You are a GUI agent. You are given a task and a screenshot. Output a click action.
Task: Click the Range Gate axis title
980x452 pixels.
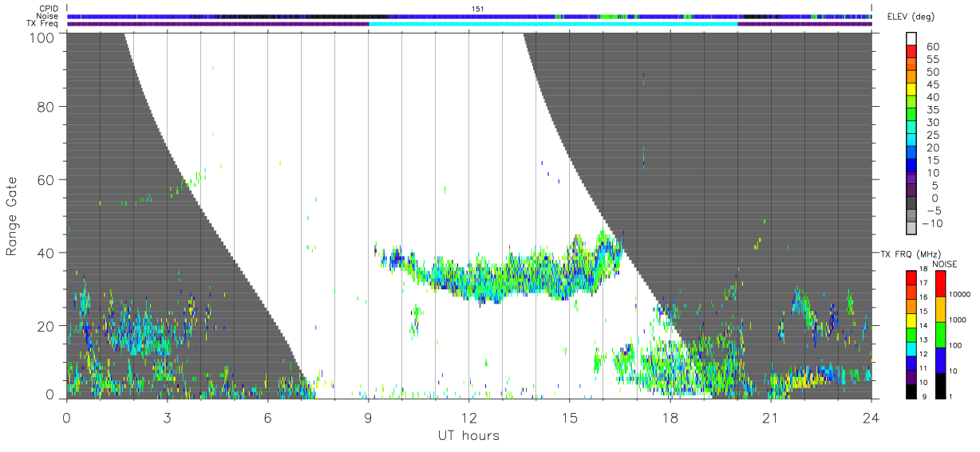tap(12, 215)
